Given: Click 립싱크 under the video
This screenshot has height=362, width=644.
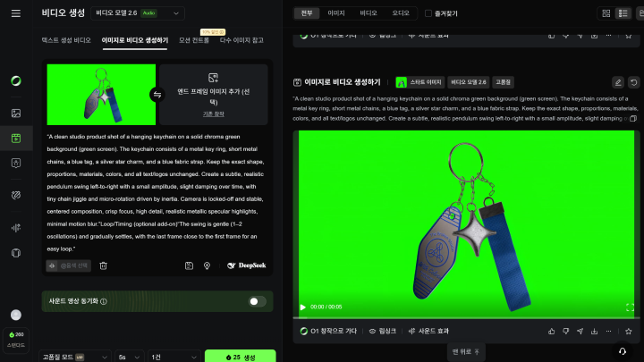Looking at the screenshot, I should 383,331.
